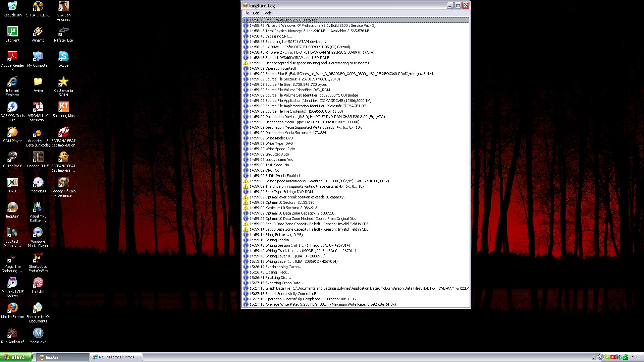Open Legacy Of Kain - Defiance icon
The image size is (644, 362).
coord(63,187)
